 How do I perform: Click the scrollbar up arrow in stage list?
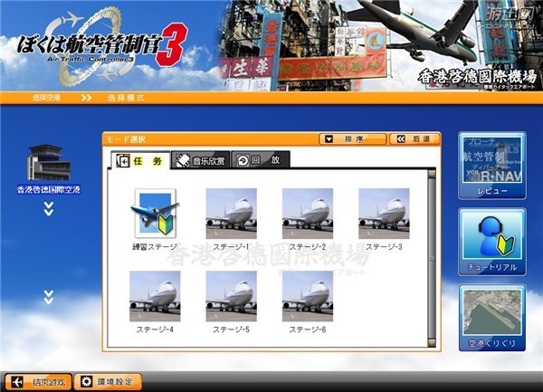point(432,173)
